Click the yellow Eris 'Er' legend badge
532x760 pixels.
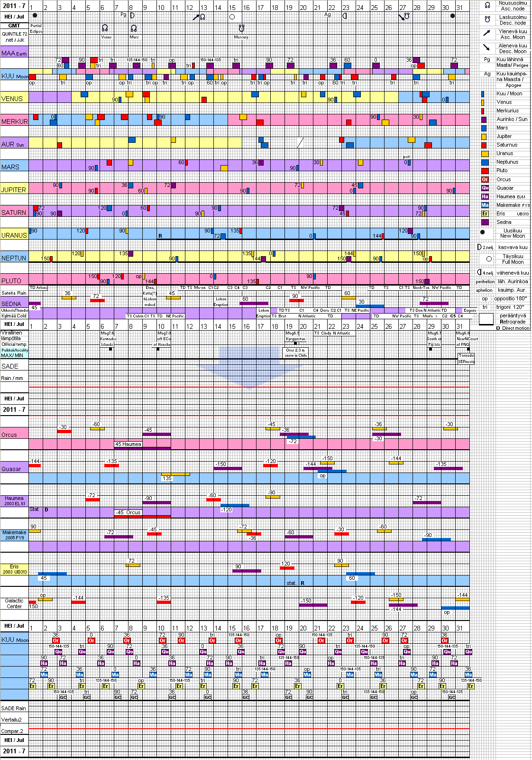[x=485, y=213]
